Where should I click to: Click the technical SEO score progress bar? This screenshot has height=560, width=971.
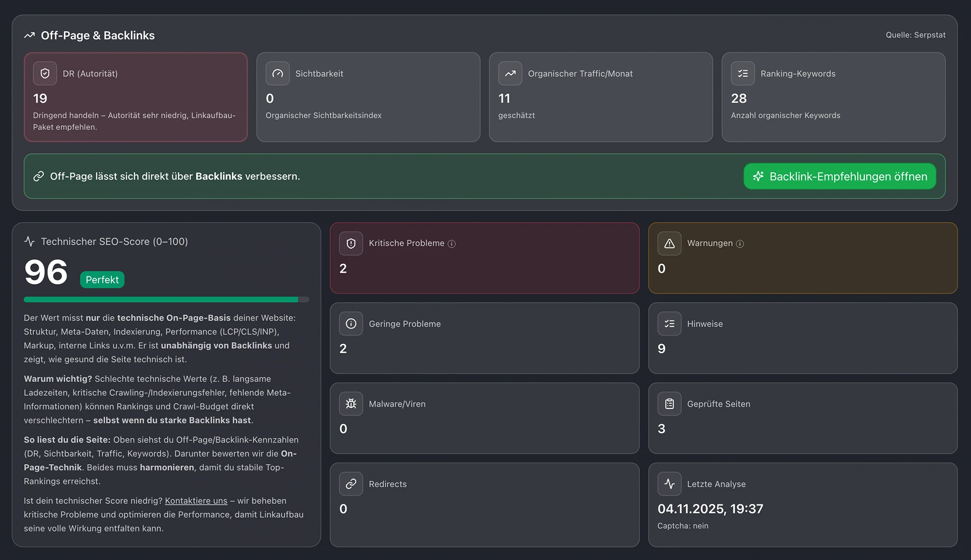[166, 300]
